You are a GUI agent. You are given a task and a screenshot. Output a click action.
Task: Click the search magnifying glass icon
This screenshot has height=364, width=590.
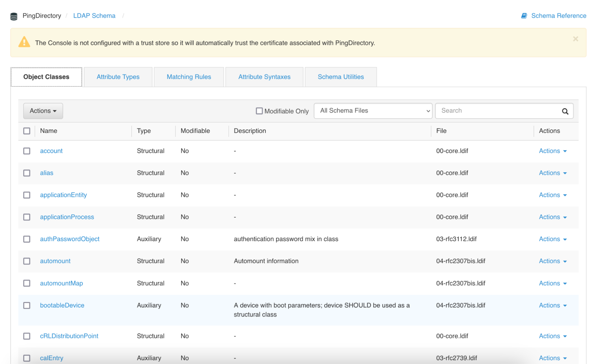[565, 111]
